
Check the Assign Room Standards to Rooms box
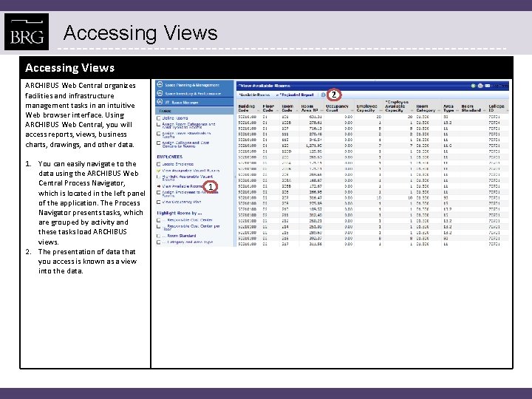[x=158, y=134]
